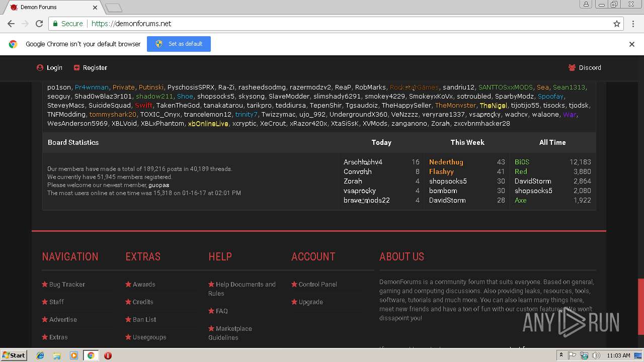The height and width of the screenshot is (362, 644).
Task: Open Nederthug in This Week column
Action: coord(446,162)
